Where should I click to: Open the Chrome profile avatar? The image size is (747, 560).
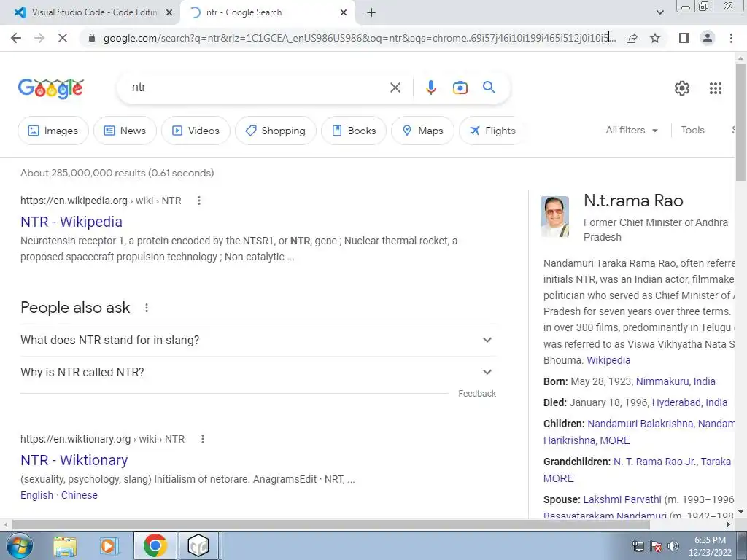tap(708, 38)
